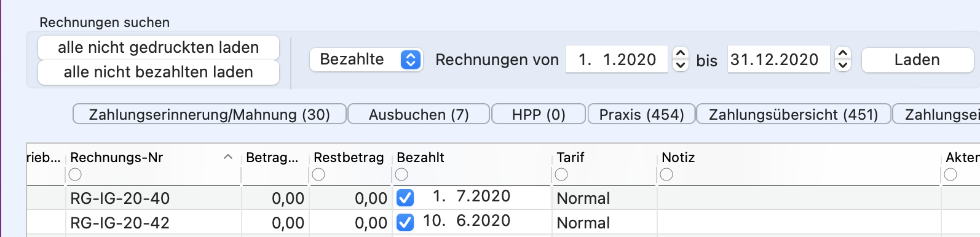Open the Bezahlte dropdown
Image resolution: width=980 pixels, height=237 pixels.
pyautogui.click(x=366, y=60)
